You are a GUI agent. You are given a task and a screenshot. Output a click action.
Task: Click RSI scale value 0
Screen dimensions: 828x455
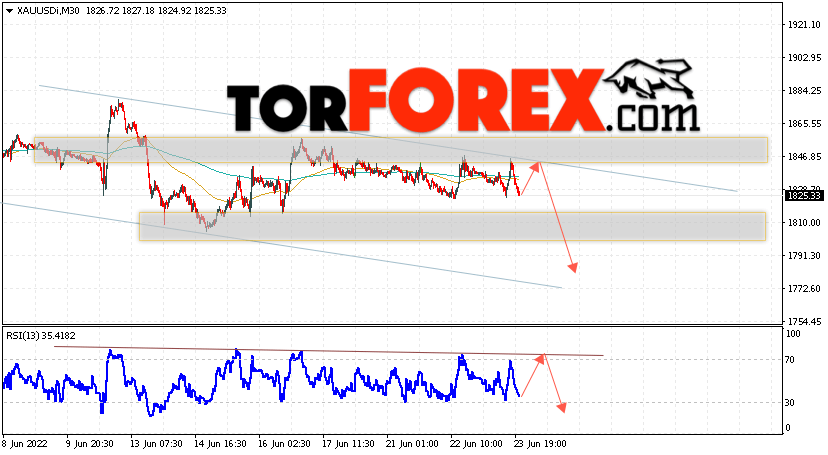788,428
